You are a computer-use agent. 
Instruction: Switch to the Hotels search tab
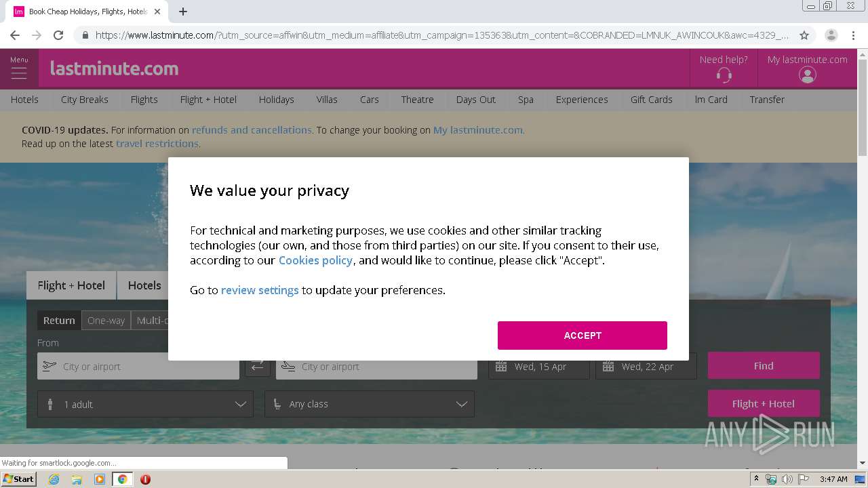pos(144,285)
